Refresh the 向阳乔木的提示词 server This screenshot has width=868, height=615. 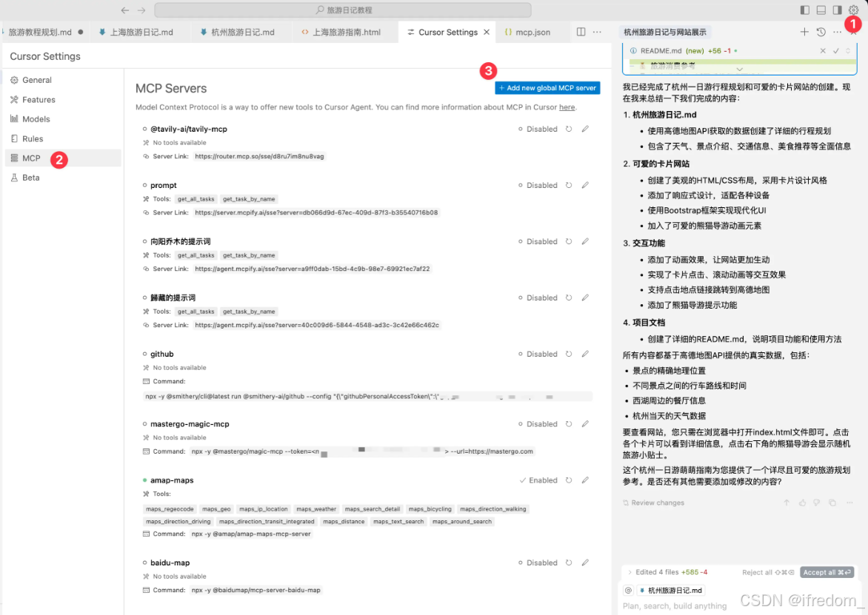point(569,242)
